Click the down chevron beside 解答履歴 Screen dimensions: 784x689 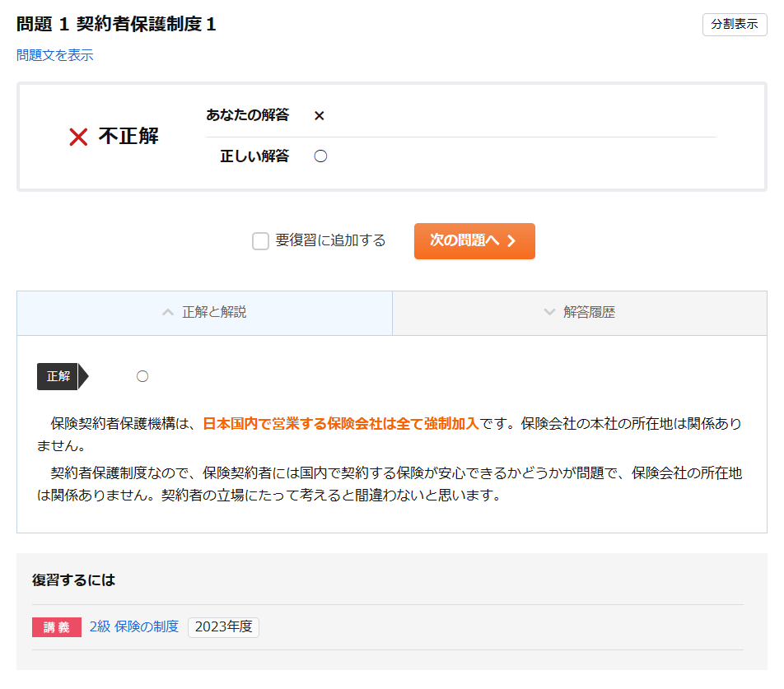[x=549, y=313]
